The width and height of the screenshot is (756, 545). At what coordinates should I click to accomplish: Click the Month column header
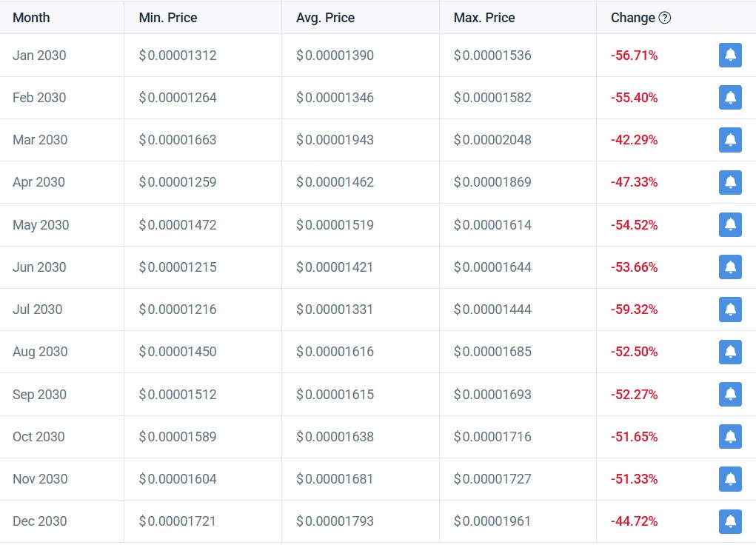[x=30, y=17]
